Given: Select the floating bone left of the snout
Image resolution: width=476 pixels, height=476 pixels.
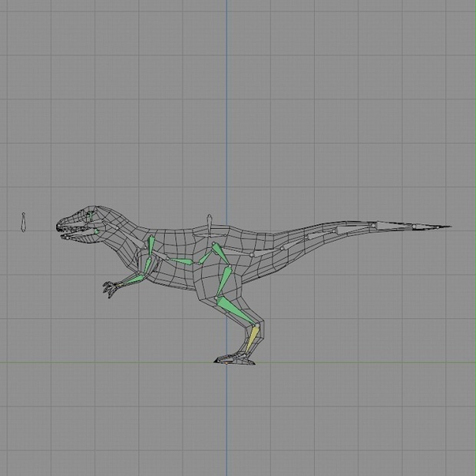Looking at the screenshot, I should click(x=23, y=222).
